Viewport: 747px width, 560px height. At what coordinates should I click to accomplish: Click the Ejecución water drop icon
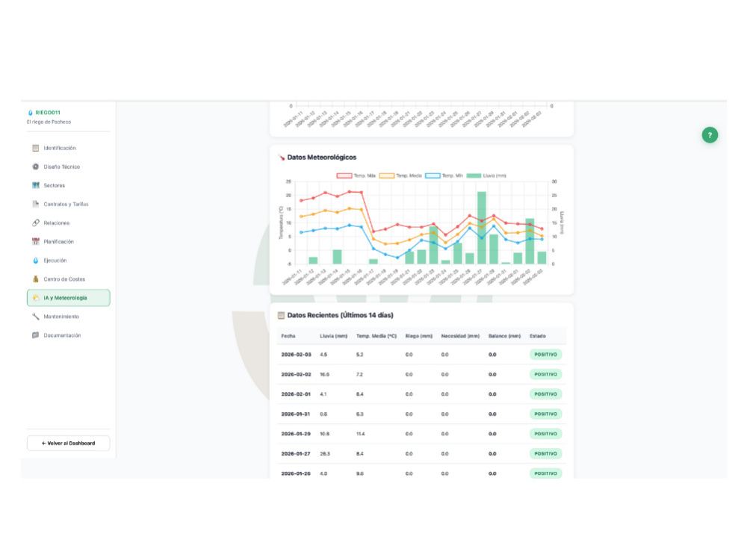click(x=36, y=261)
